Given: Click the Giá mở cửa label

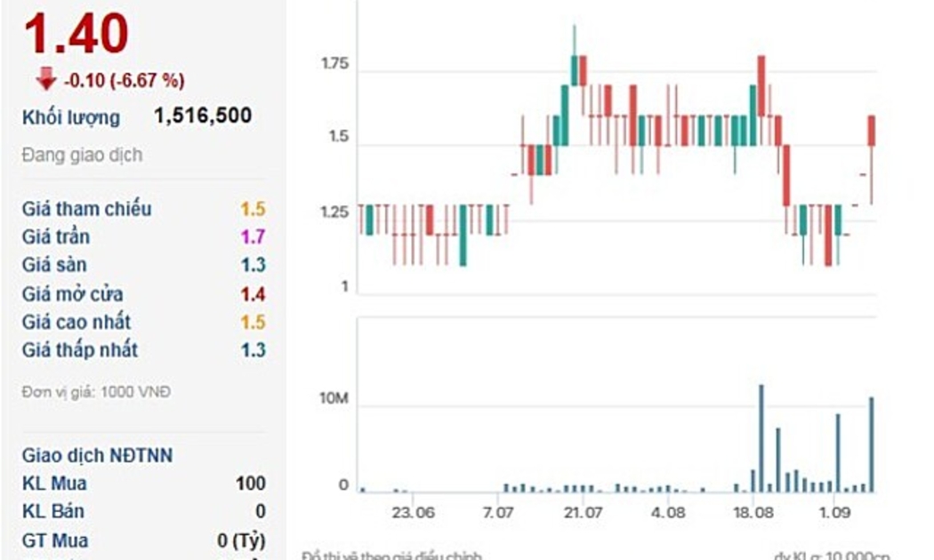Looking at the screenshot, I should tap(73, 293).
